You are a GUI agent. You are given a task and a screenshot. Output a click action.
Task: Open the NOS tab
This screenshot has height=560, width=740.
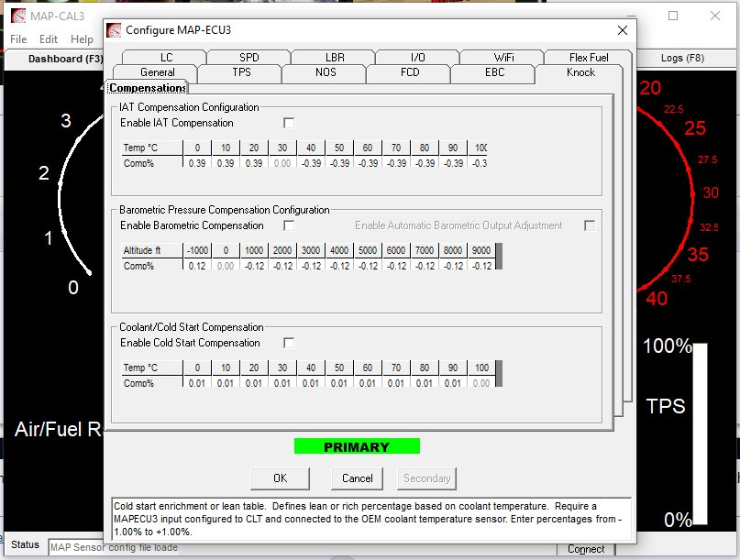(x=326, y=72)
